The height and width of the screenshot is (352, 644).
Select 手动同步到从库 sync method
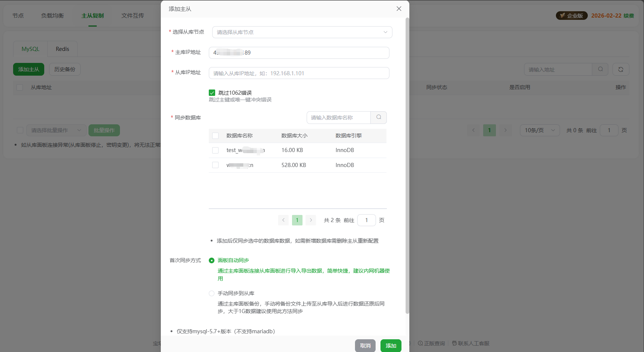[x=211, y=293]
